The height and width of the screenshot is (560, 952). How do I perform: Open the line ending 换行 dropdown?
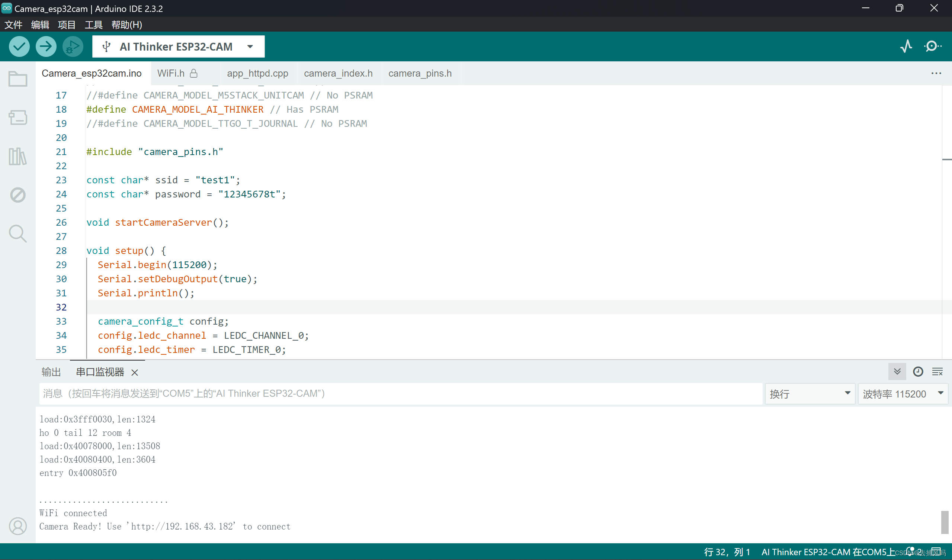pyautogui.click(x=809, y=394)
